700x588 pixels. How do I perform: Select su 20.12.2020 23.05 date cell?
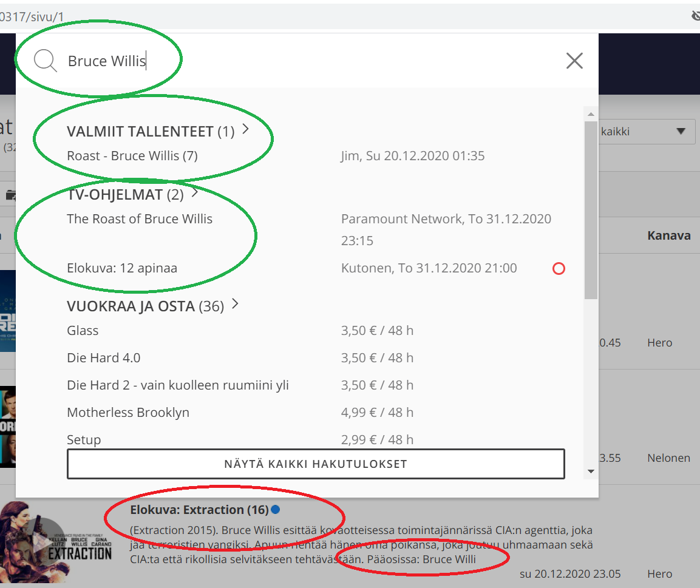point(570,574)
